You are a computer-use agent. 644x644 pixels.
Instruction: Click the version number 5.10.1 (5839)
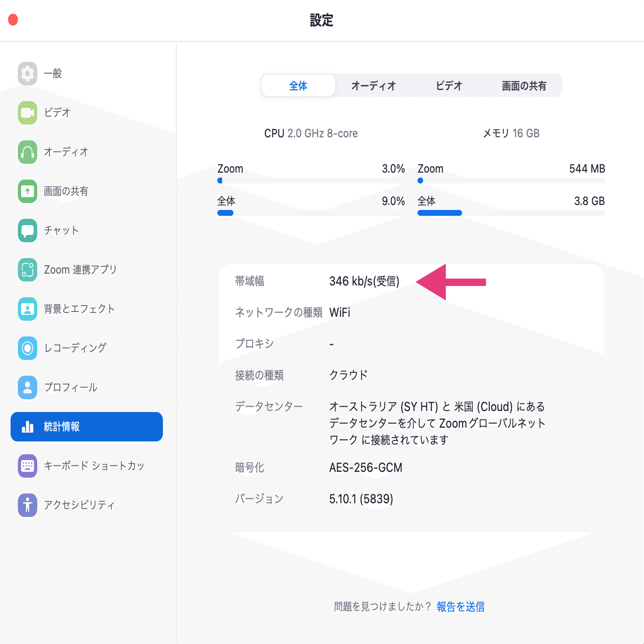click(361, 499)
